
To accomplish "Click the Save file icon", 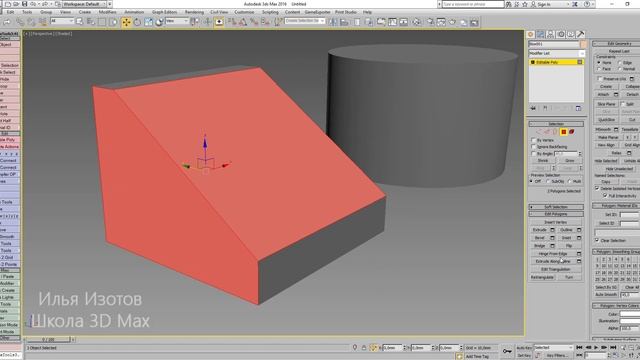I will (24, 4).
